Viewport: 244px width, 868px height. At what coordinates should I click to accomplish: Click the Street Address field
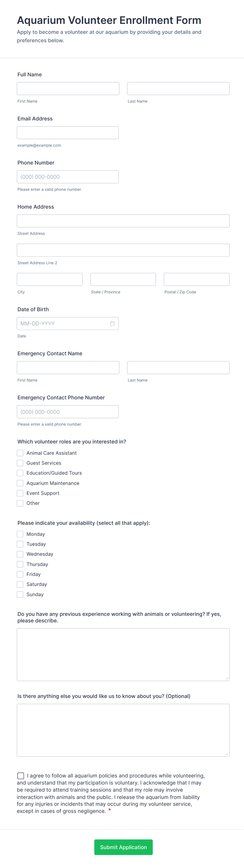click(123, 221)
